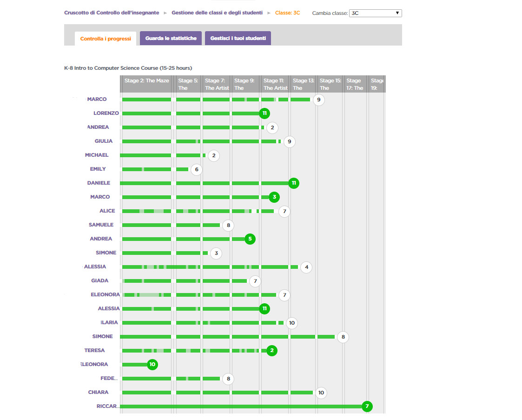Screen dimensions: 522x420
Task: Select the Controlla i progressi tab
Action: pos(106,39)
